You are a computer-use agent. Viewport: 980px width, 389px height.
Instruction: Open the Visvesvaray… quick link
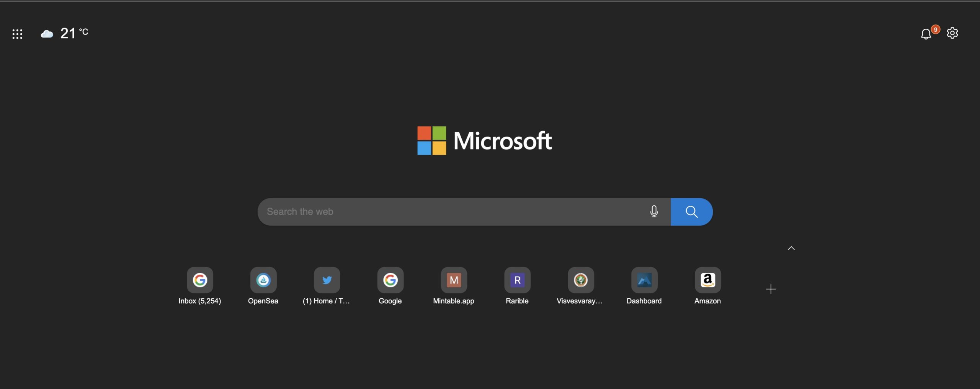coord(580,286)
